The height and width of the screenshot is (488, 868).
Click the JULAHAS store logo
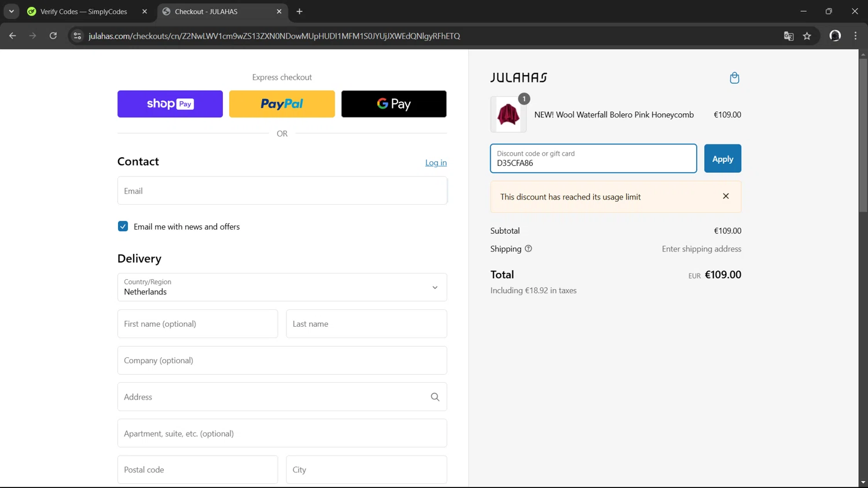[519, 77]
